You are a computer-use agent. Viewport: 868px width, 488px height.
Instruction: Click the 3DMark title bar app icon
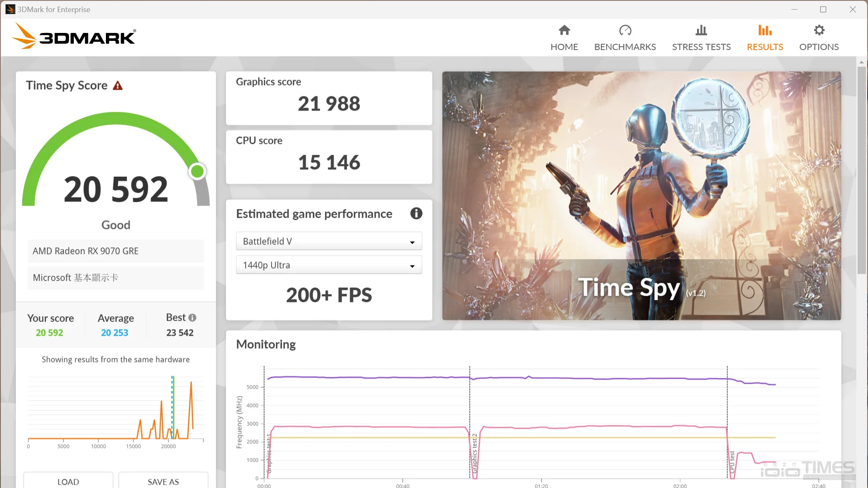click(10, 9)
